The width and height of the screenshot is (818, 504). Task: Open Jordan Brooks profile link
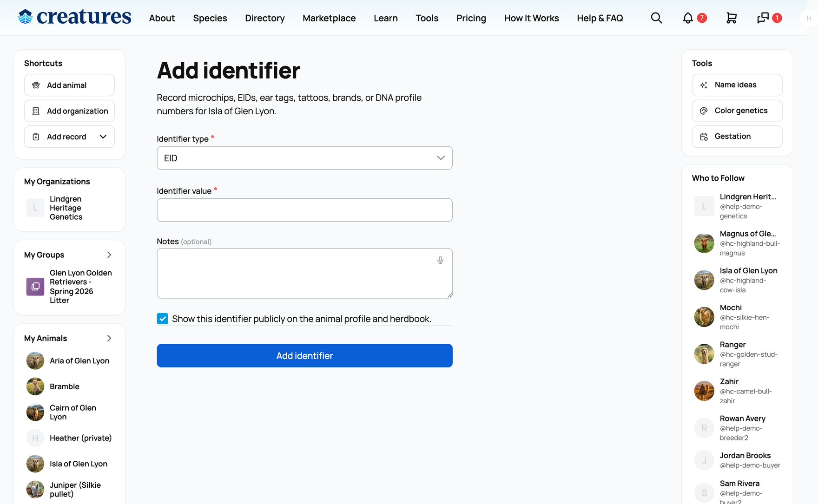click(x=745, y=456)
